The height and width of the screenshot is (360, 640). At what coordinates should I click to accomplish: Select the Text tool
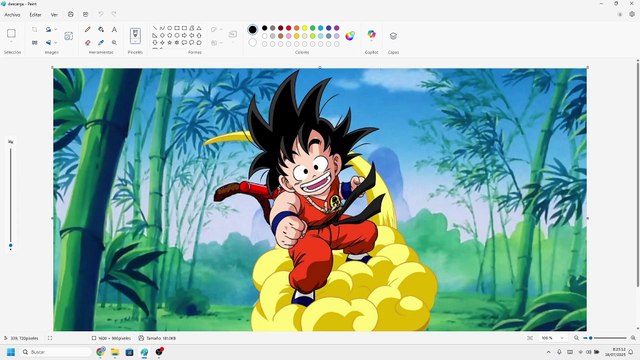point(114,29)
